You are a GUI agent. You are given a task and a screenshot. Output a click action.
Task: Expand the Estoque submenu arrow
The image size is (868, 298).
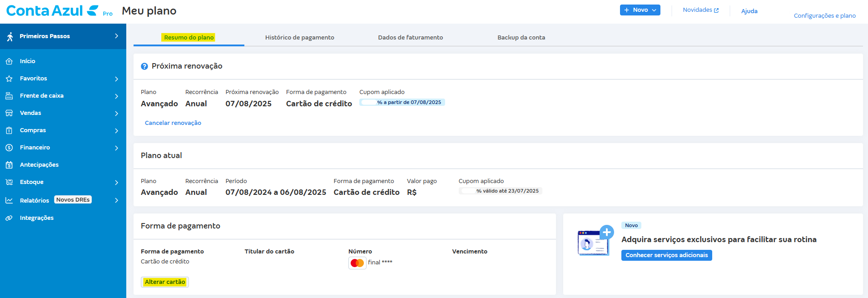[117, 183]
